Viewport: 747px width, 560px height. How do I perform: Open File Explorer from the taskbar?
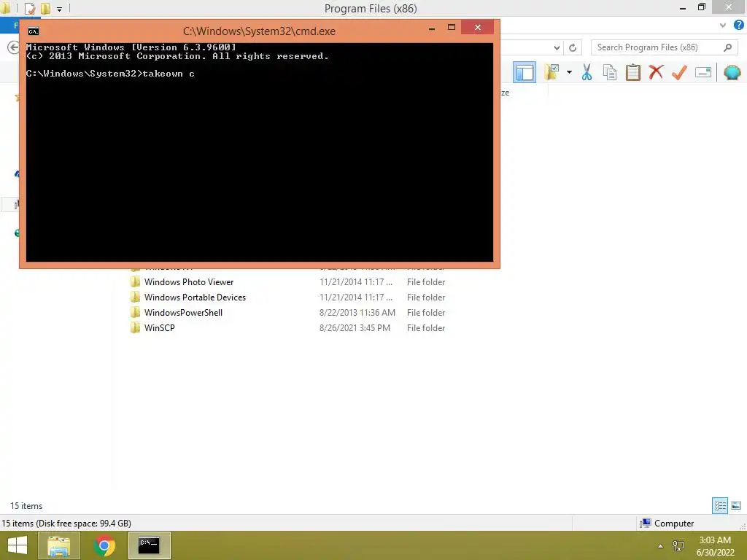(59, 545)
